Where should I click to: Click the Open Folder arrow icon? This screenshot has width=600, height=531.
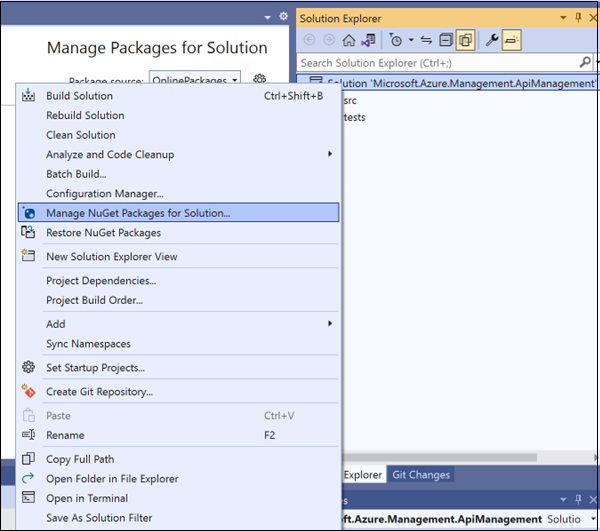point(28,478)
